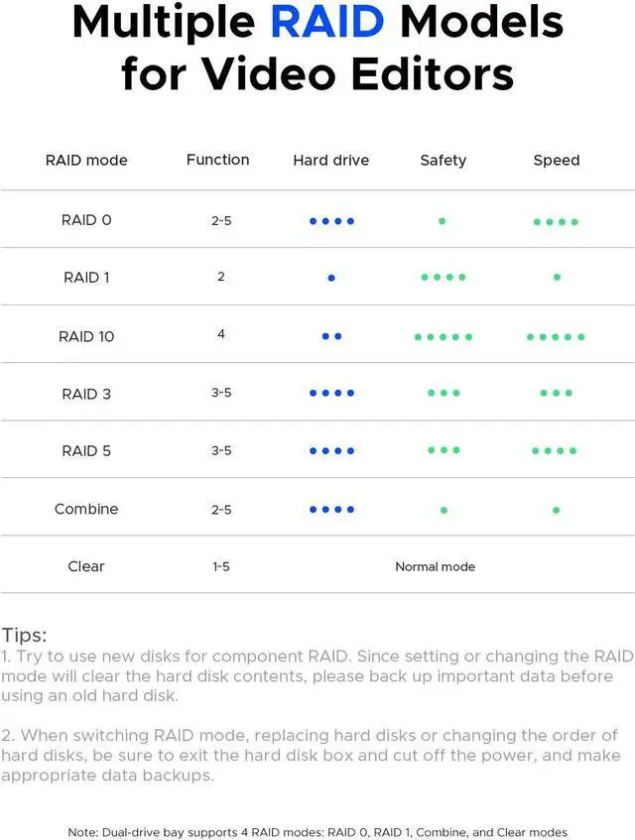
Task: Select the Combine mode label
Action: [86, 509]
